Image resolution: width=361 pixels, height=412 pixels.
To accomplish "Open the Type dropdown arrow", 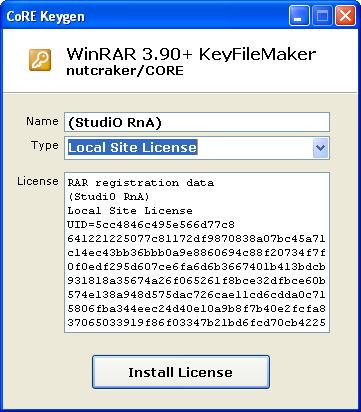I will (x=320, y=147).
